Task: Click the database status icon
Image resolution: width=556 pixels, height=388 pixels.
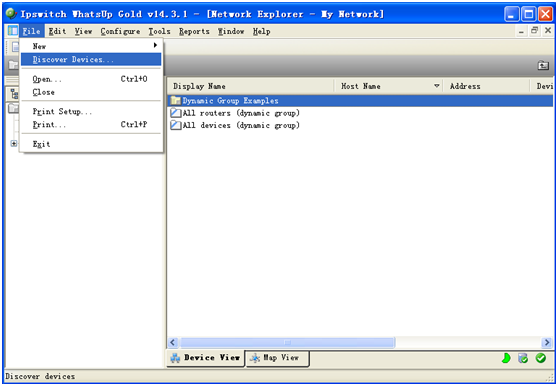Action: (523, 358)
